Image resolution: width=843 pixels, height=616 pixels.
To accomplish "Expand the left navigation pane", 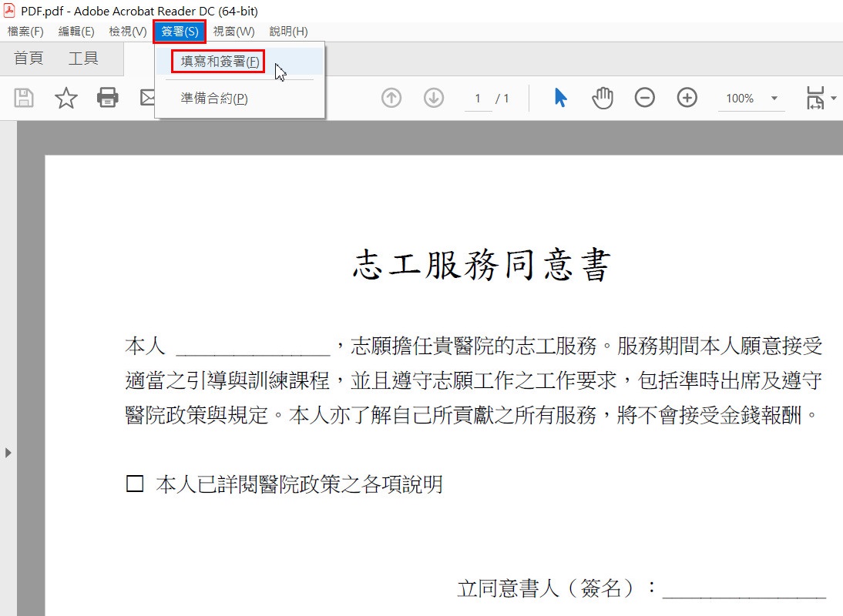I will [x=8, y=452].
